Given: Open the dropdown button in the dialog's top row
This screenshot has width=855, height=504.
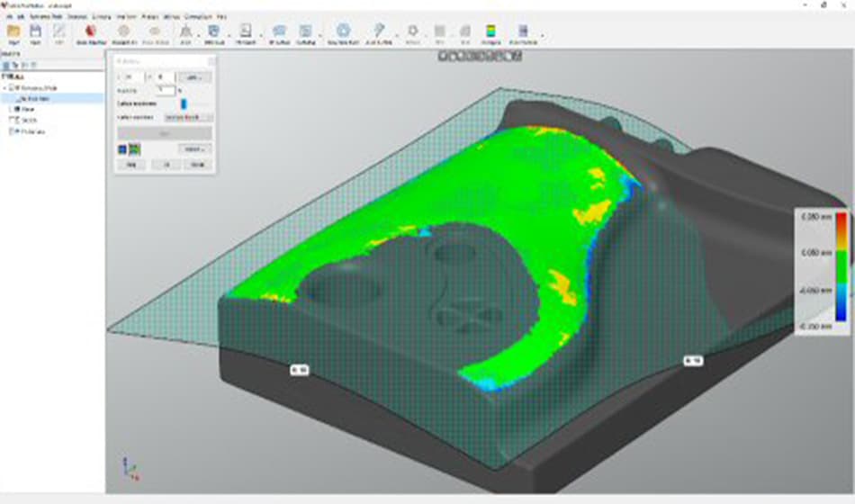Looking at the screenshot, I should tap(194, 77).
